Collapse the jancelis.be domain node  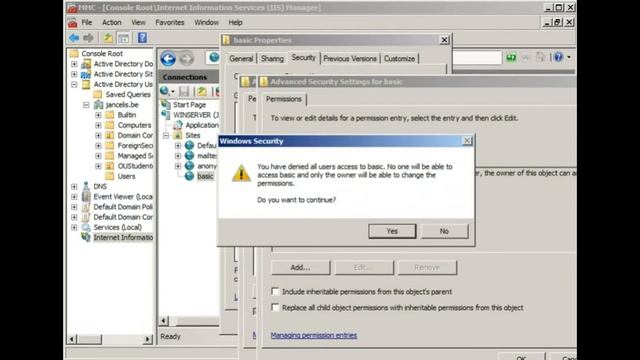point(86,105)
